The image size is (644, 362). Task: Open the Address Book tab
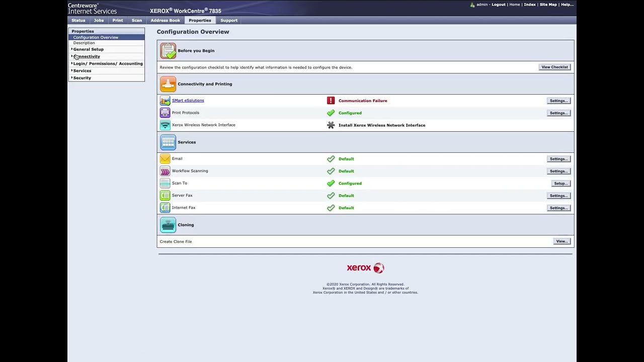tap(165, 21)
